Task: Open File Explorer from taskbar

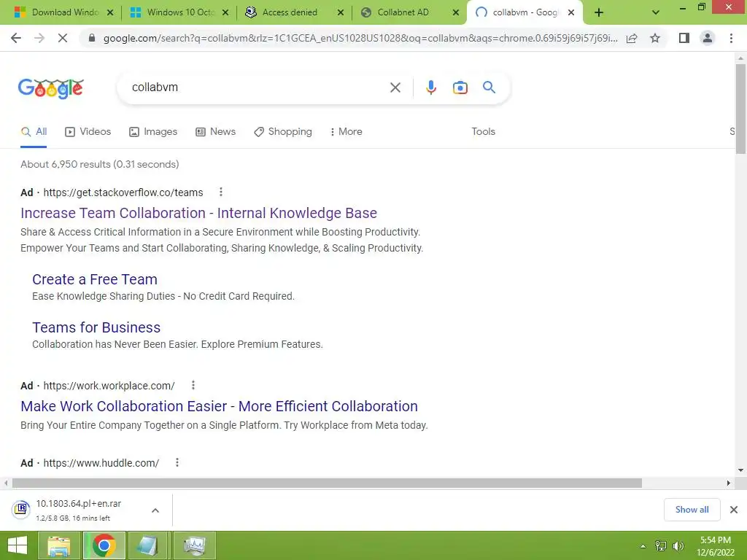Action: pyautogui.click(x=58, y=545)
